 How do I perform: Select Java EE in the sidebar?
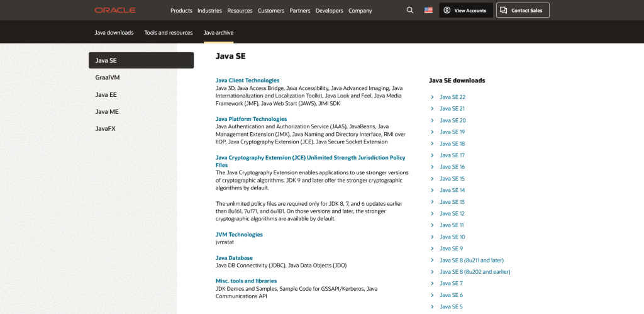coord(106,94)
